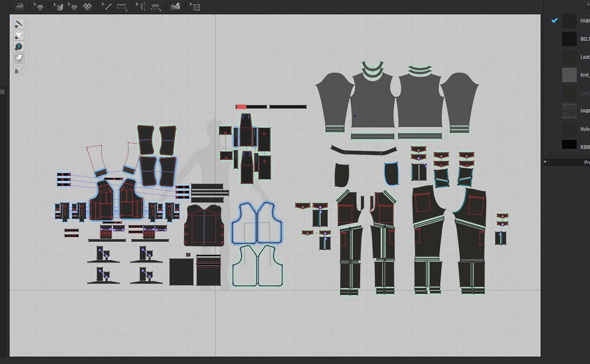Toggle pattern information display
Viewport: 590px width, 364px height.
19,46
